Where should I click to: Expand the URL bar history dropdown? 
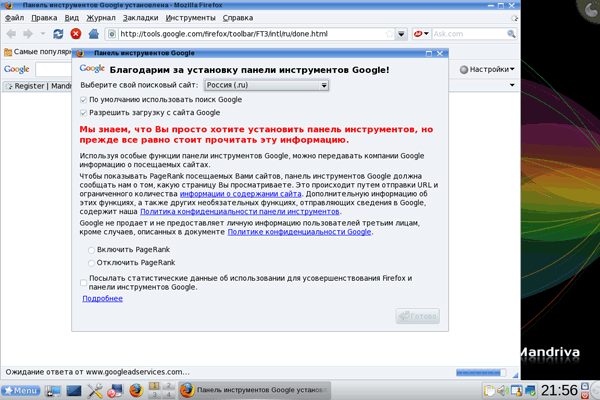point(401,34)
